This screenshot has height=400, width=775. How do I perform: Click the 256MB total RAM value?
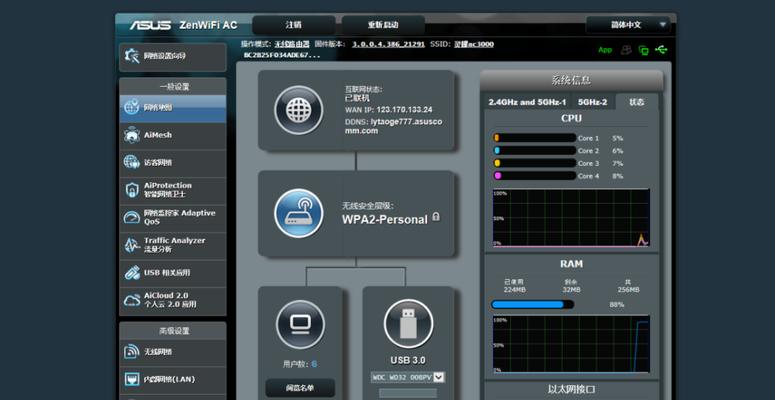coord(628,290)
